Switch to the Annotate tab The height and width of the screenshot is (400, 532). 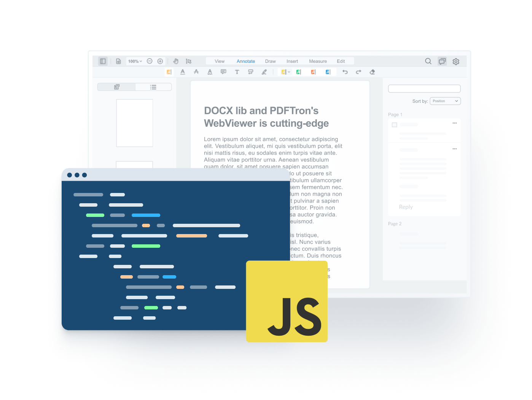pos(246,61)
